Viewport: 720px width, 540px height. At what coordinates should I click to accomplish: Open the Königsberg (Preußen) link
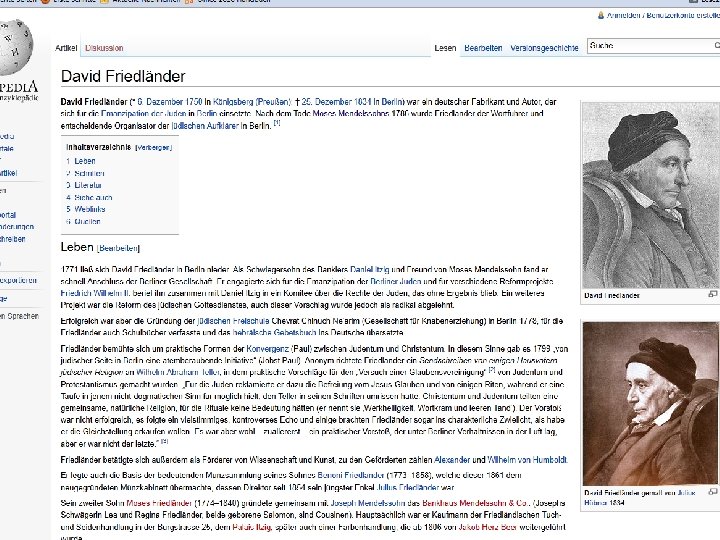252,102
